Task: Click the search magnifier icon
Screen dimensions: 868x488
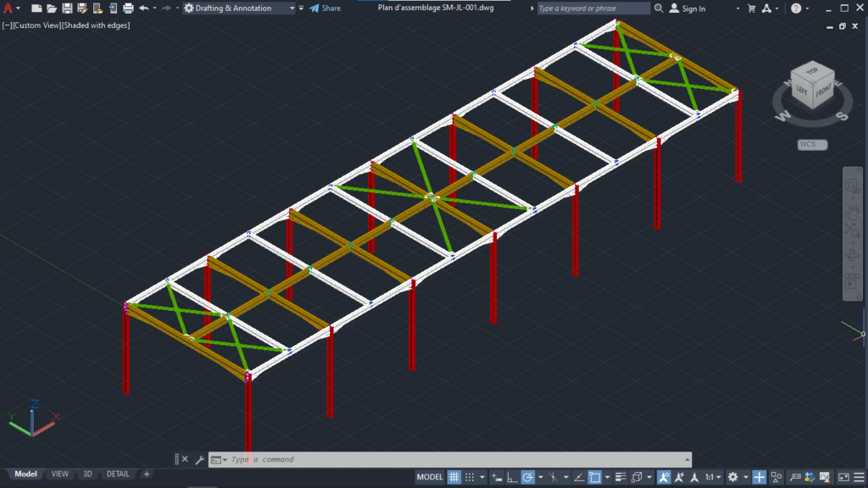Action: tap(659, 8)
